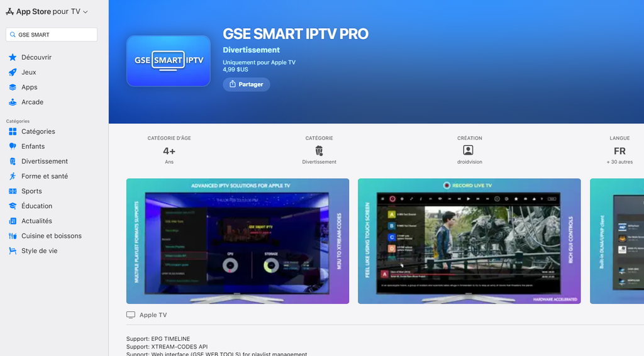
Task: Click the FR language badge
Action: coord(619,151)
